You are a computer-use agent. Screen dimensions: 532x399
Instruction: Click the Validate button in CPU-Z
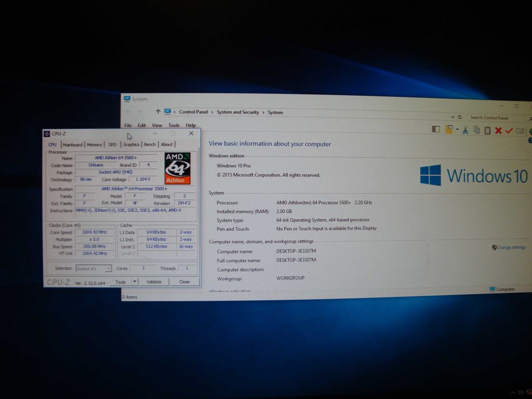click(x=154, y=282)
